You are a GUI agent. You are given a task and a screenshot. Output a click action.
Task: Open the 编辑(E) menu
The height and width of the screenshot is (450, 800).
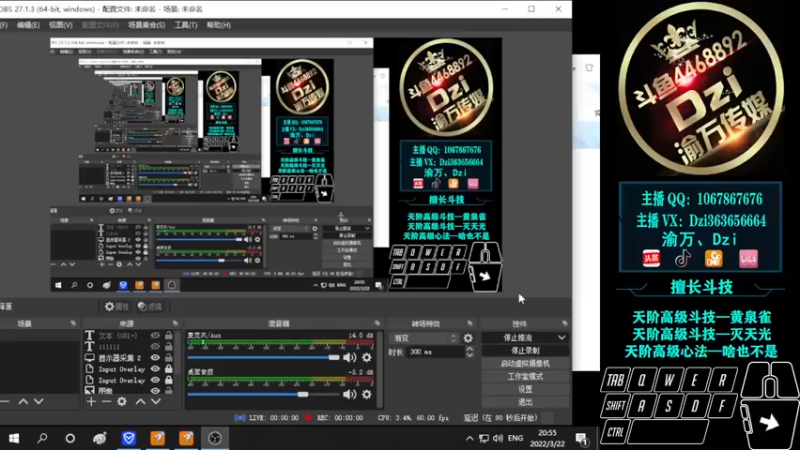[x=28, y=25]
